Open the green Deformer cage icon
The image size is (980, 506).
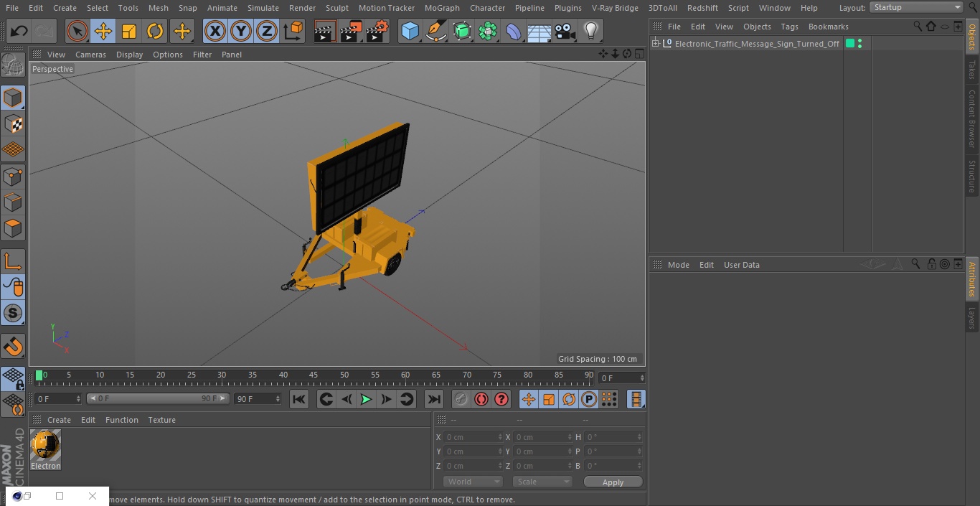[462, 32]
